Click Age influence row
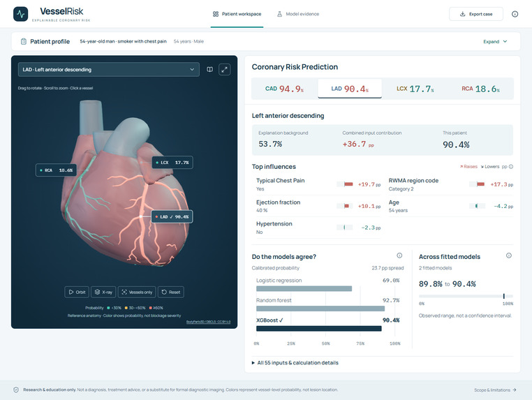532x400 pixels. coord(450,206)
